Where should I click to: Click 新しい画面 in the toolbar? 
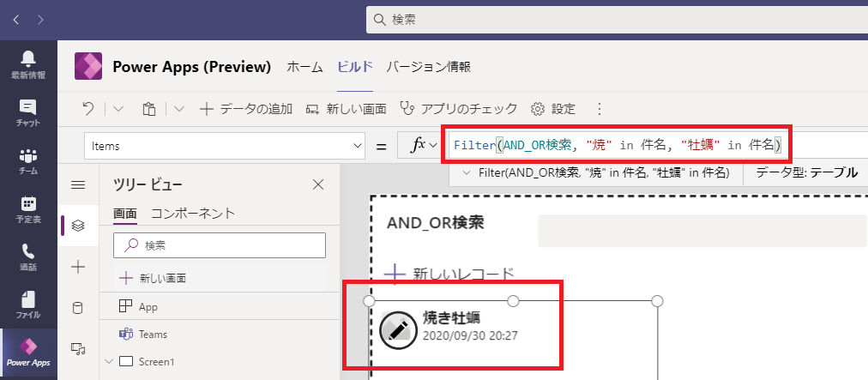click(x=346, y=109)
